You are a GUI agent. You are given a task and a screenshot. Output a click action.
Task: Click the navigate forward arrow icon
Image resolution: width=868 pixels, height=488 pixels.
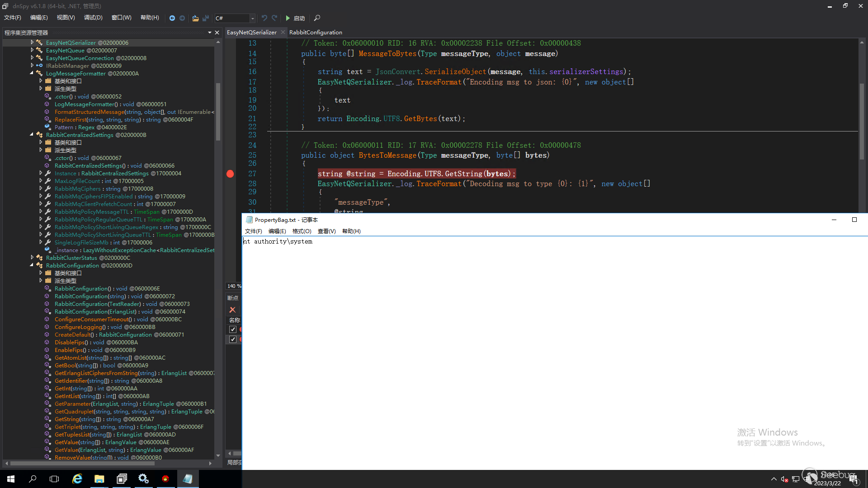(182, 18)
